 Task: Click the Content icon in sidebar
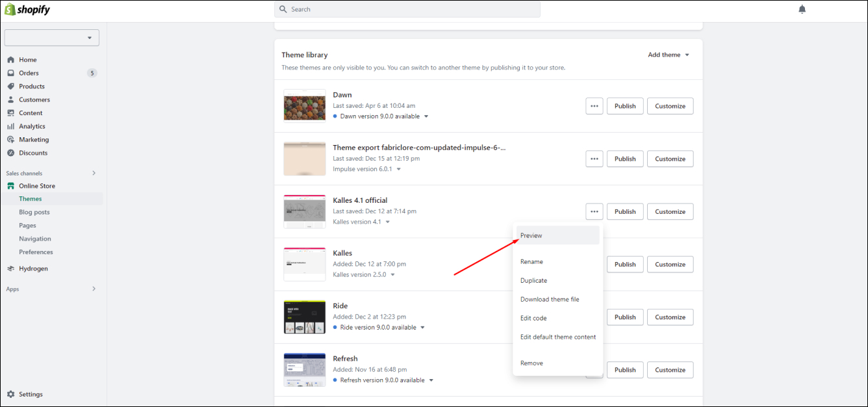click(11, 113)
